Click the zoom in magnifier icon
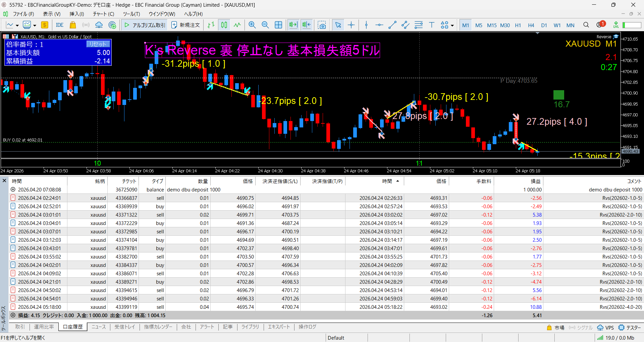This screenshot has height=342, width=644. pos(252,25)
